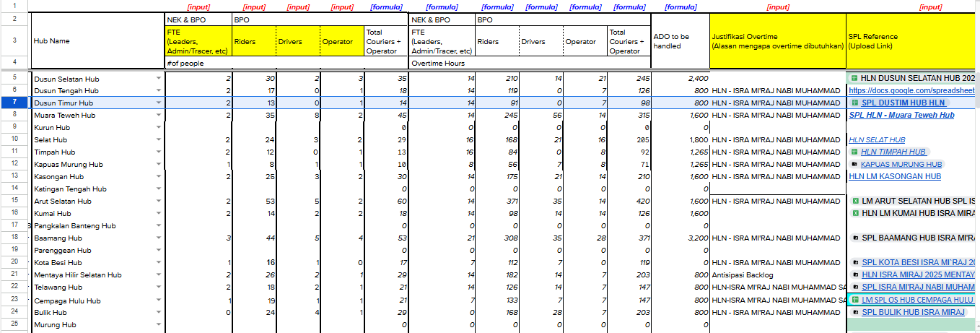The image size is (980, 333).
Task: Click the file icon of SPL BAAMANG HUB chip
Action: coord(855,238)
